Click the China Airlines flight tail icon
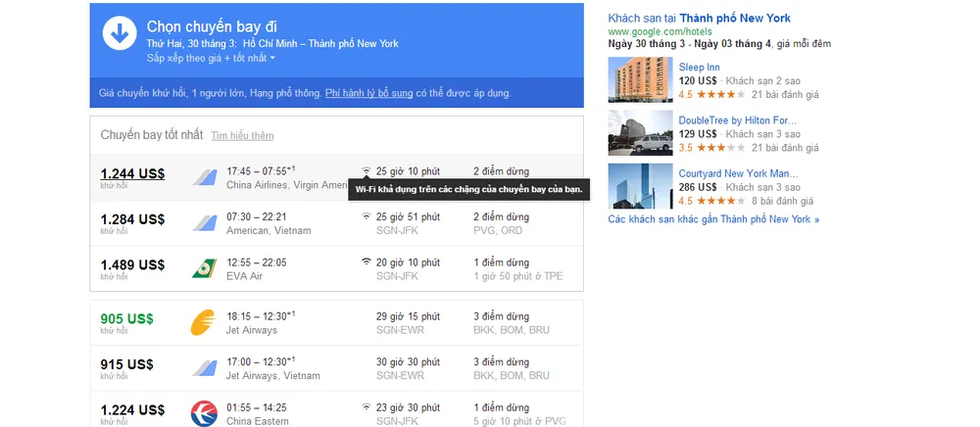This screenshot has height=427, width=980. click(x=204, y=177)
